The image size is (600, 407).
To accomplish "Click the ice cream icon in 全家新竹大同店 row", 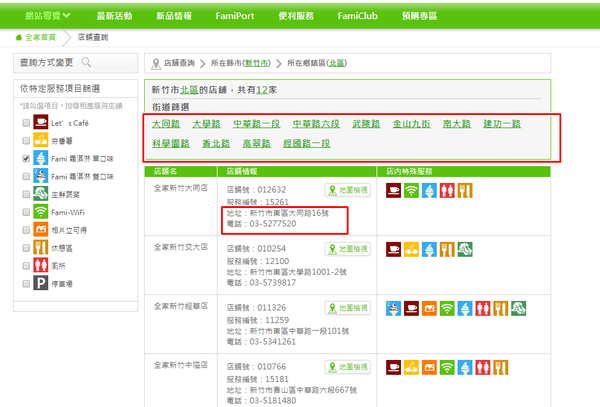I will [x=429, y=190].
